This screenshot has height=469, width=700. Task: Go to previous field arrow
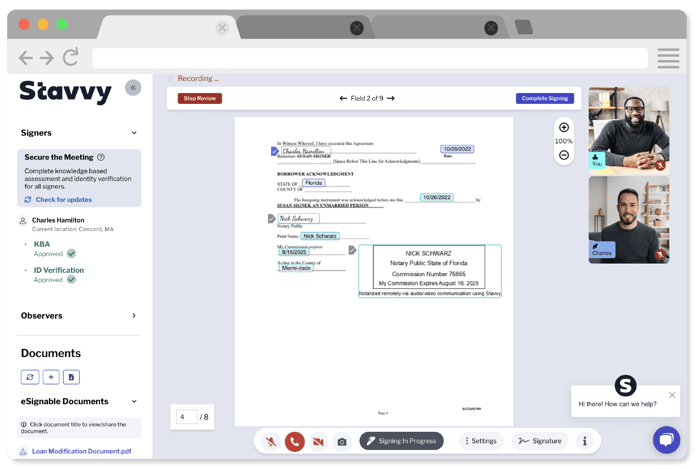pyautogui.click(x=343, y=98)
